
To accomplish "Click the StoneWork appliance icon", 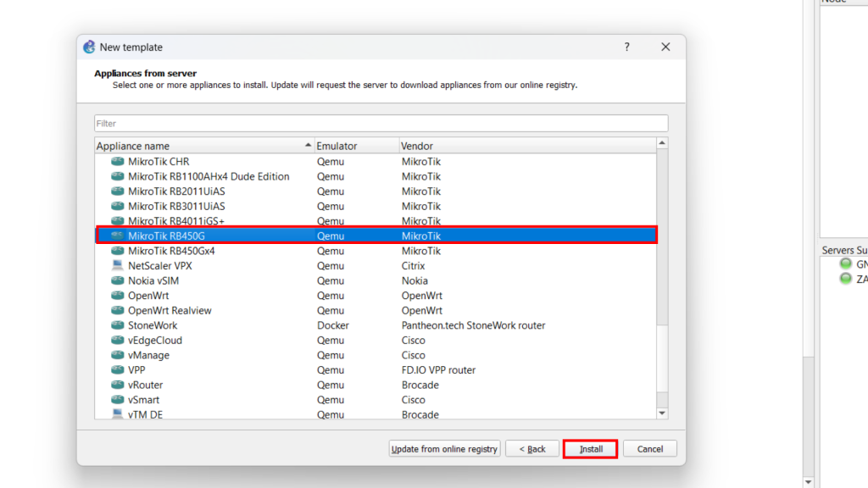I will (118, 325).
